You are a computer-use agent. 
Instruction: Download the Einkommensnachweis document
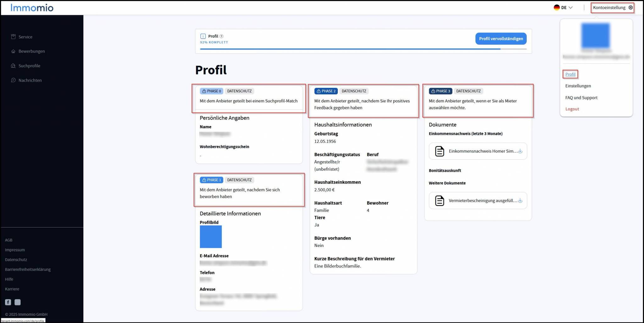[x=520, y=151]
